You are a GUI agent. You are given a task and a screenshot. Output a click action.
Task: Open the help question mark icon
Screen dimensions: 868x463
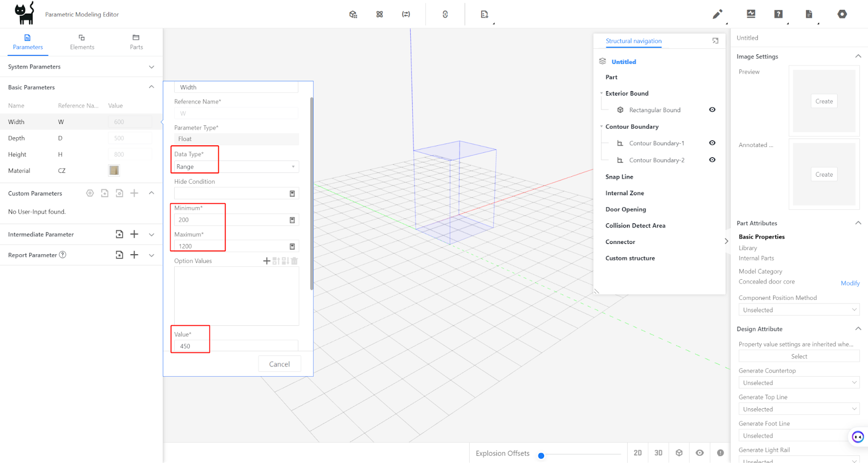point(778,14)
